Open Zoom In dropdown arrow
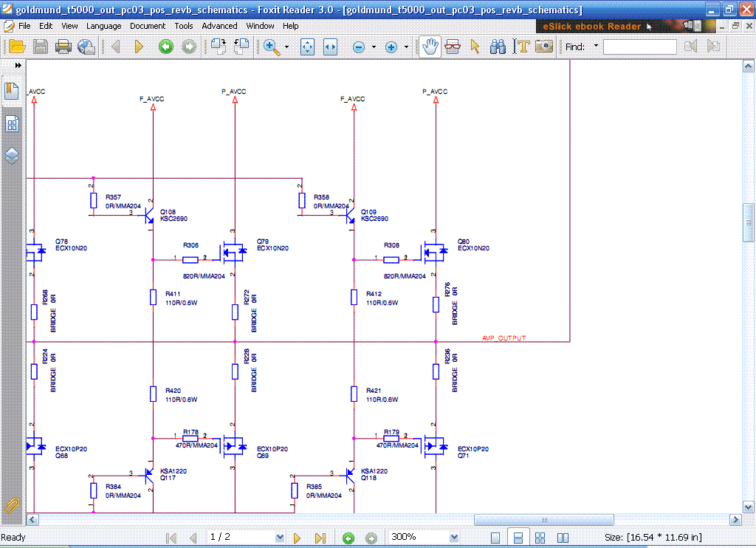 [x=407, y=47]
